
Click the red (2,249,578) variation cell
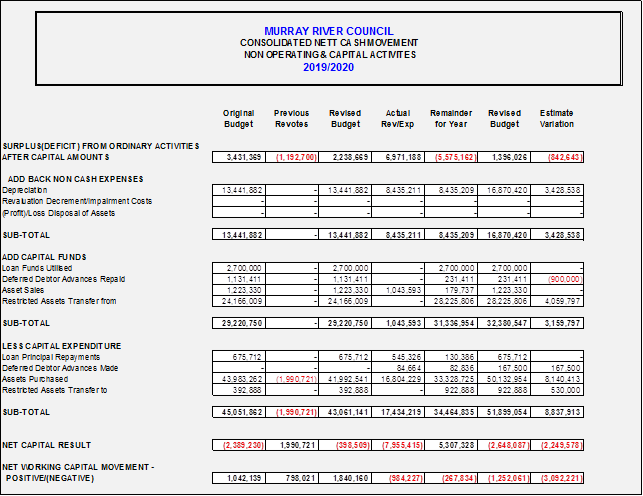(557, 445)
